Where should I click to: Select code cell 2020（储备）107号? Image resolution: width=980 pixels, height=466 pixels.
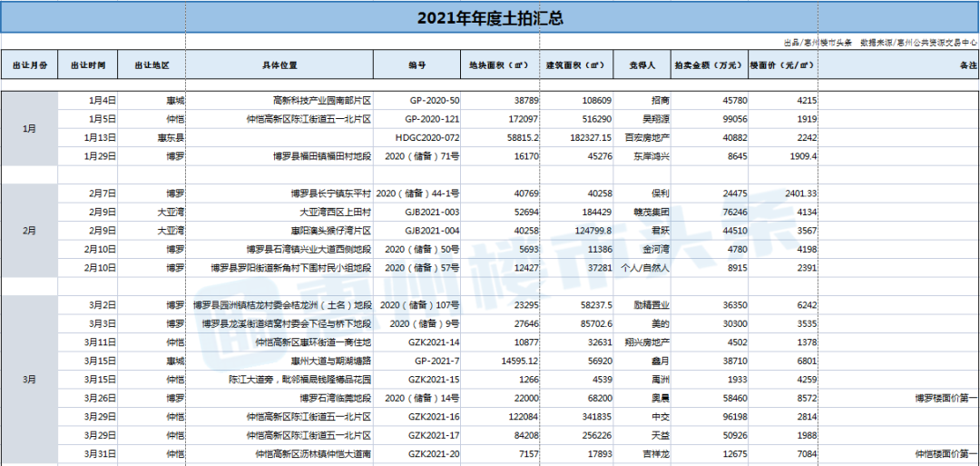click(417, 305)
